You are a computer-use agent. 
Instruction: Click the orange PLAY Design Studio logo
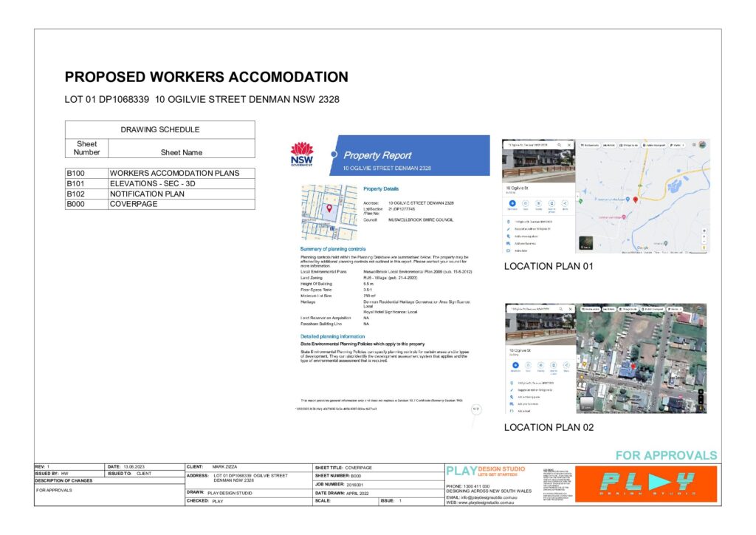(x=645, y=484)
